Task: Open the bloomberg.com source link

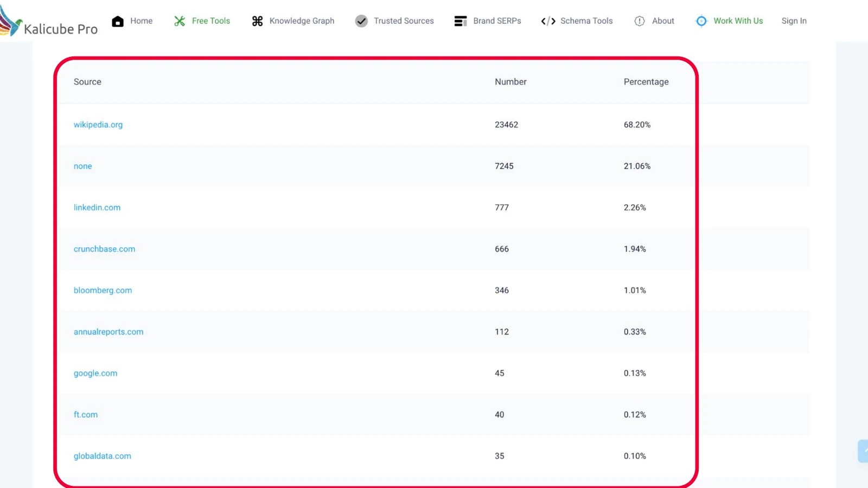Action: pos(103,291)
